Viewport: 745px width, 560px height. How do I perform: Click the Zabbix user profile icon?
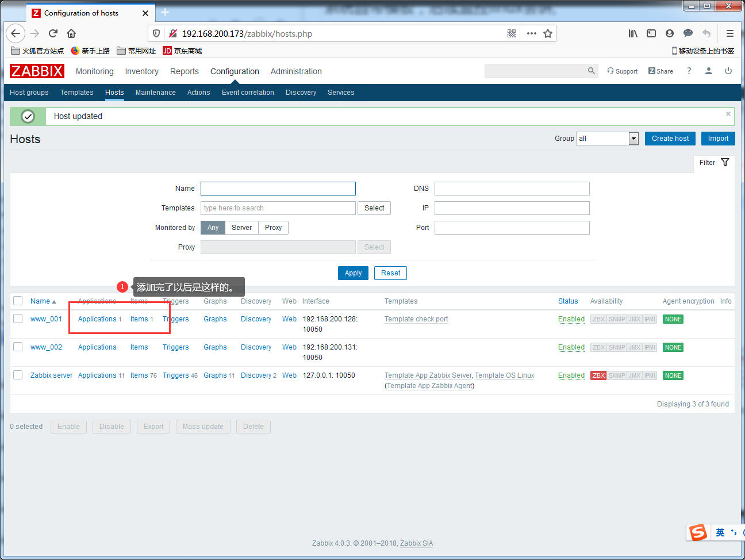tap(709, 71)
